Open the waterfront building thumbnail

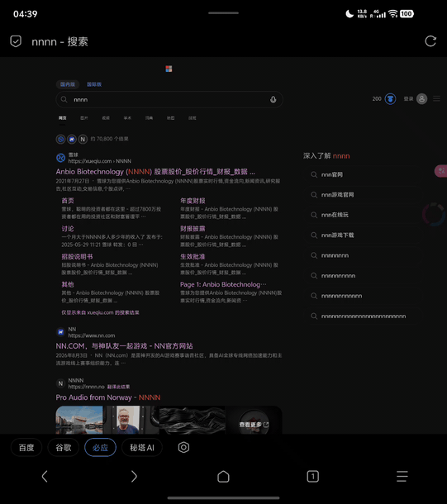[79, 420]
